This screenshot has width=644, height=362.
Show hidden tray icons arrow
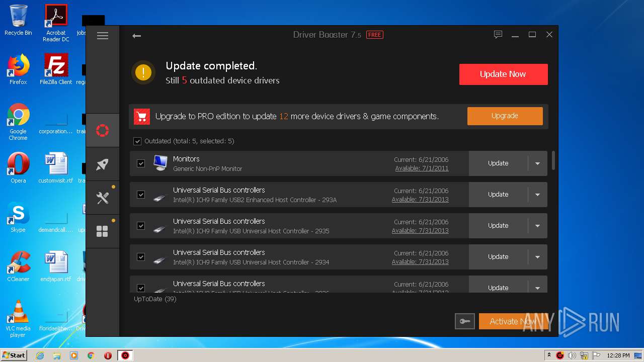(549, 355)
